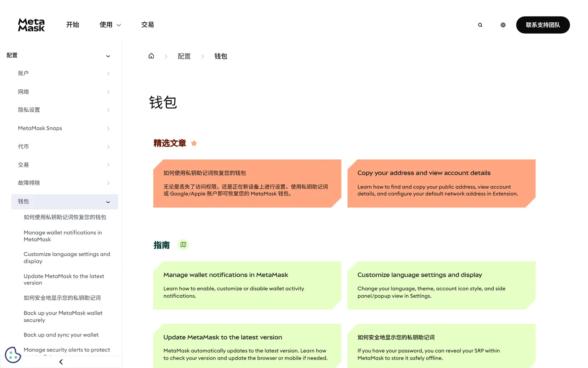This screenshot has height=368, width=588.
Task: Open sidebar link Update MetaMask to the latest version
Action: [x=64, y=279]
